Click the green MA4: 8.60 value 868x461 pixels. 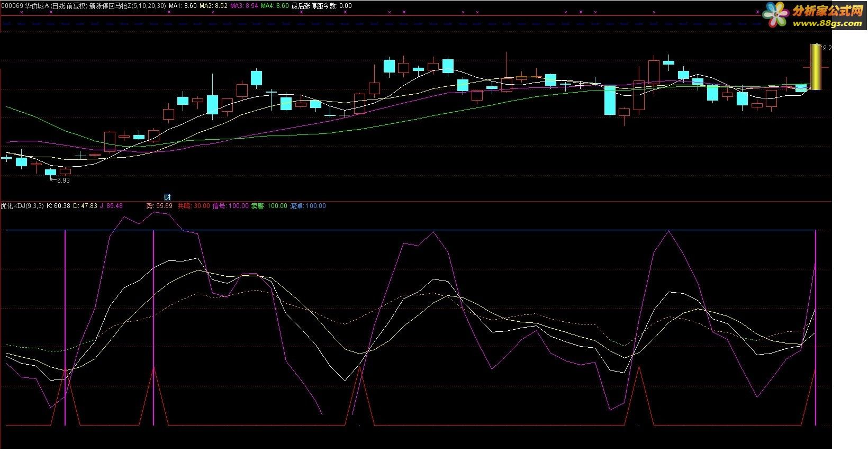point(275,6)
